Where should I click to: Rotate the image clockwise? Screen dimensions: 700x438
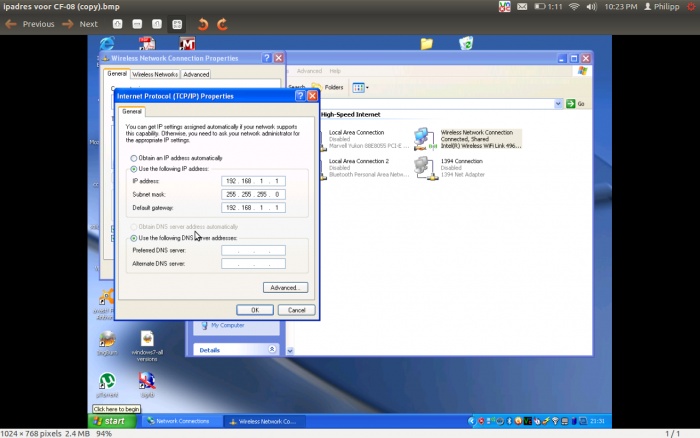pyautogui.click(x=222, y=24)
